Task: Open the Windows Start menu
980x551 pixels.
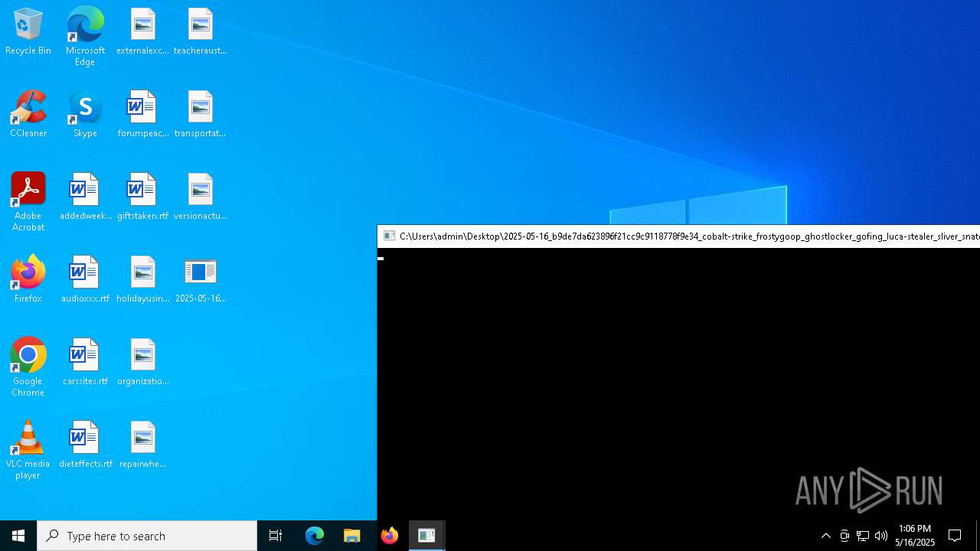Action: pos(18,536)
